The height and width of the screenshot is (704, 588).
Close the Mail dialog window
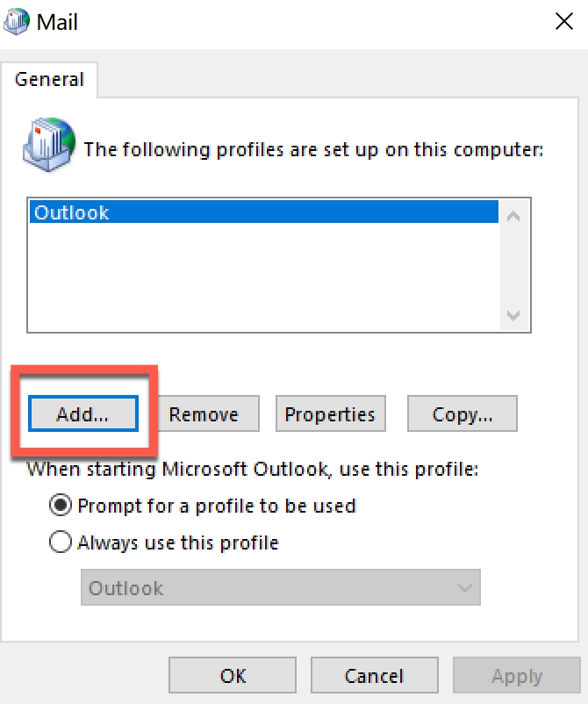click(x=563, y=22)
